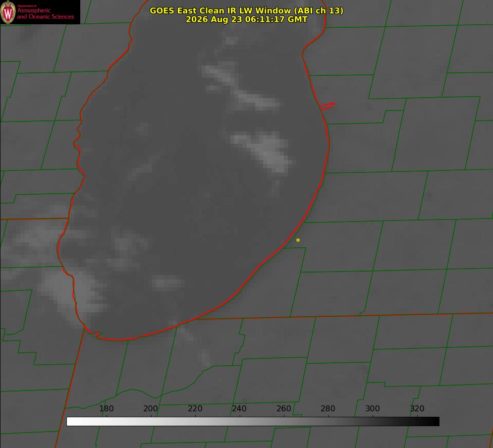
Task: Click the middle gray of the grayscale colorbar
Action: pyautogui.click(x=253, y=422)
